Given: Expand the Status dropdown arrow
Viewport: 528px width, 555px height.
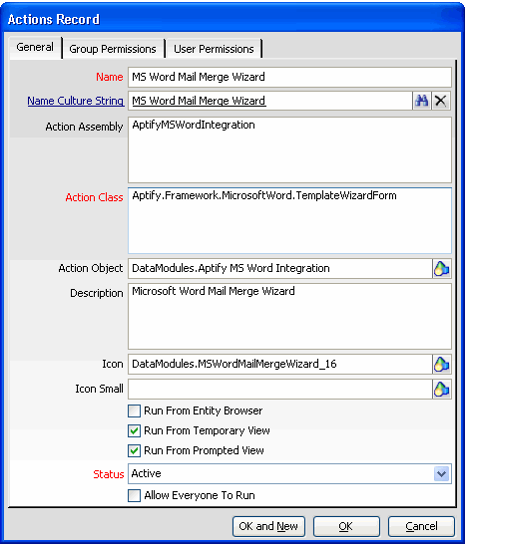Looking at the screenshot, I should 441,474.
